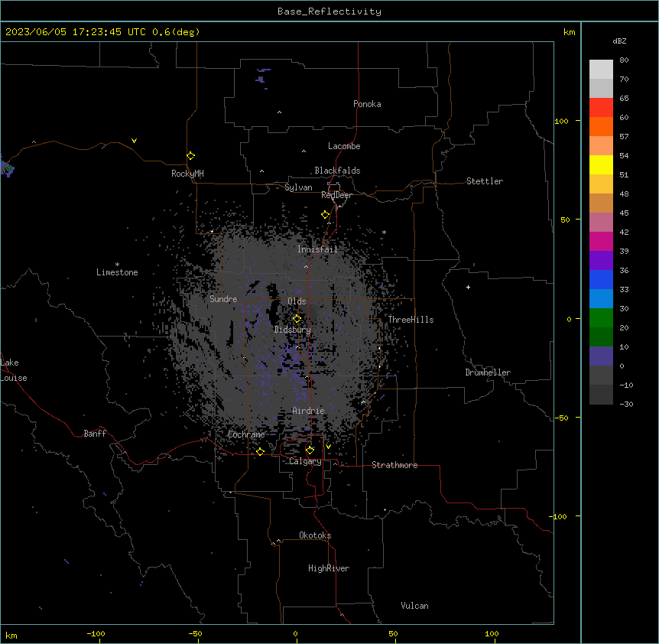Click the Vulcan town label

pyautogui.click(x=415, y=606)
